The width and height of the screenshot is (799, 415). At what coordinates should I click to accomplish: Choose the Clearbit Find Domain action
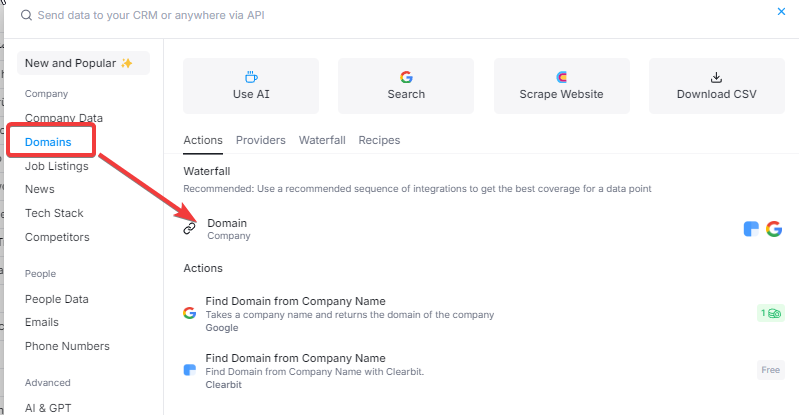[295, 359]
